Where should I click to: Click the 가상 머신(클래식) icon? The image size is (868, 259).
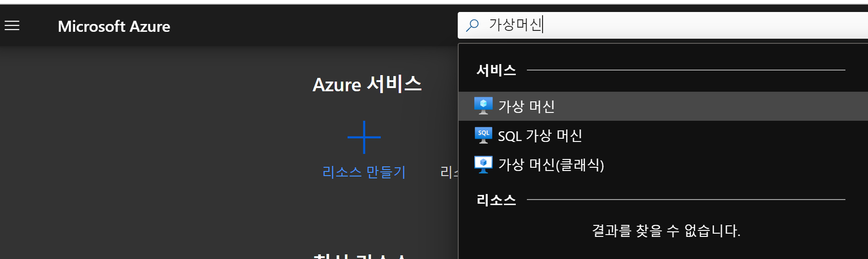tap(484, 165)
